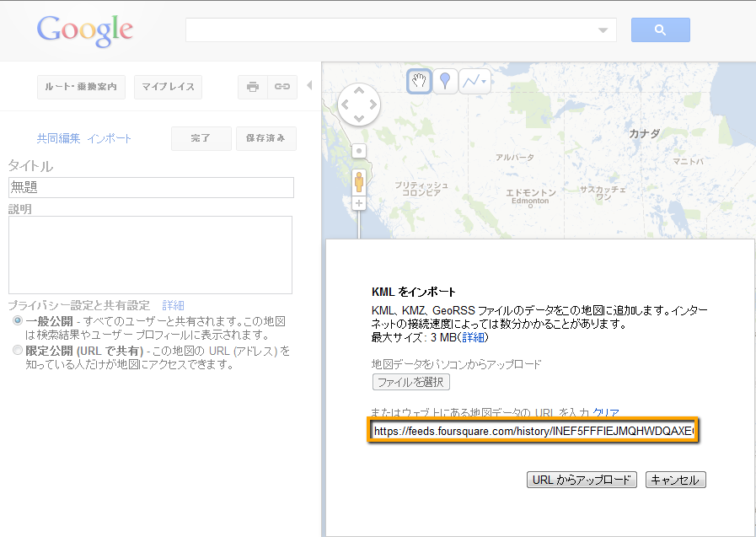Click the キャンセル button
This screenshot has width=756, height=537.
(x=675, y=480)
